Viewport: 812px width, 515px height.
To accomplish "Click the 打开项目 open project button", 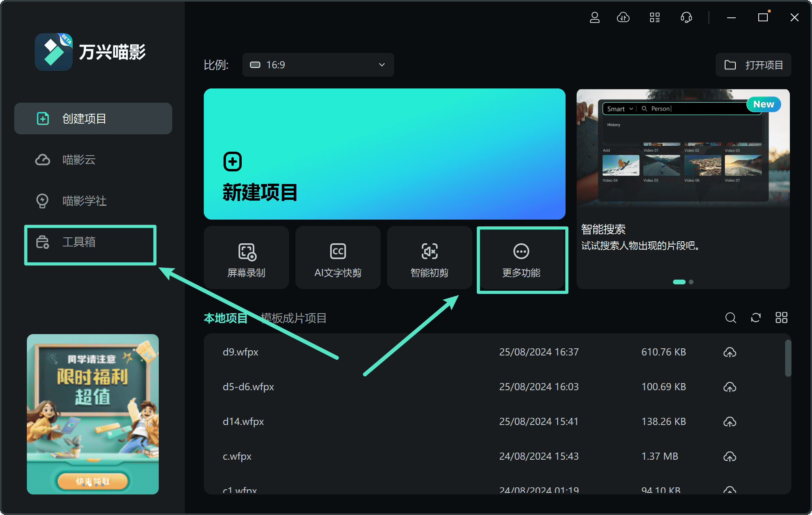I will click(753, 65).
